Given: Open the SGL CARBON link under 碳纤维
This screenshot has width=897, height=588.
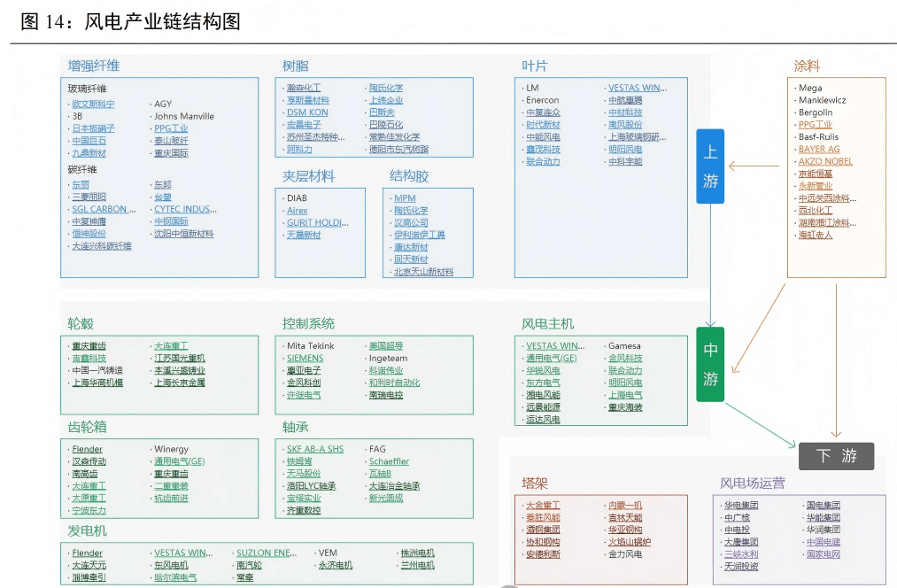Looking at the screenshot, I should [x=104, y=209].
